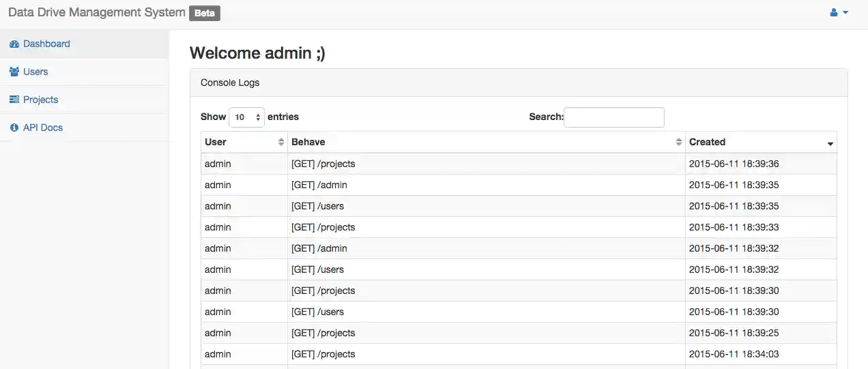Focus the Search input field
Image resolution: width=868 pixels, height=369 pixels.
[613, 117]
